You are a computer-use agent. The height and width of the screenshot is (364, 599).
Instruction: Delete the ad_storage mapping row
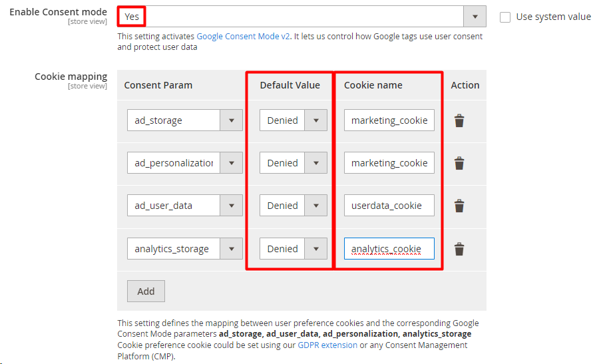(459, 120)
